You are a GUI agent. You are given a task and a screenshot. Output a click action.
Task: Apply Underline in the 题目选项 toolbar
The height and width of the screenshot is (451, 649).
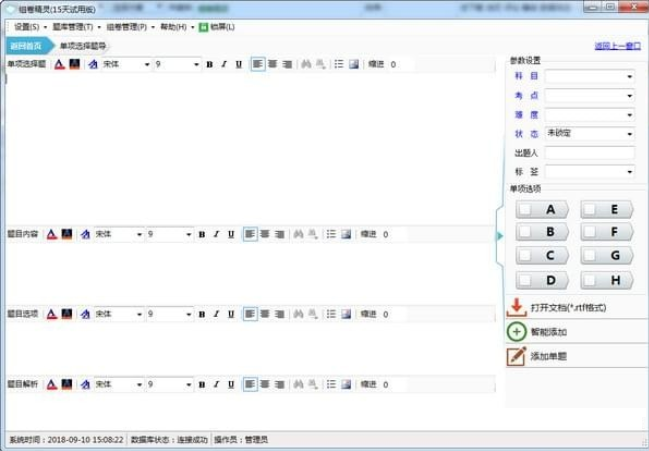(x=231, y=314)
